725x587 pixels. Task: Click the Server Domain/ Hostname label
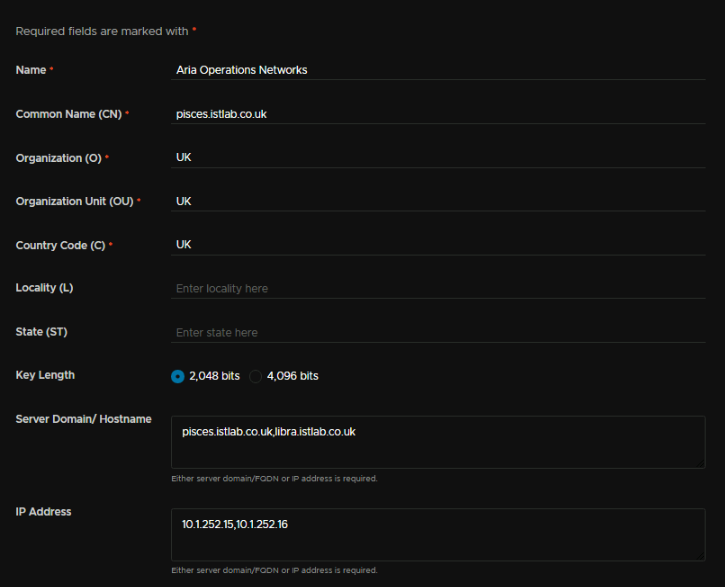(x=83, y=419)
